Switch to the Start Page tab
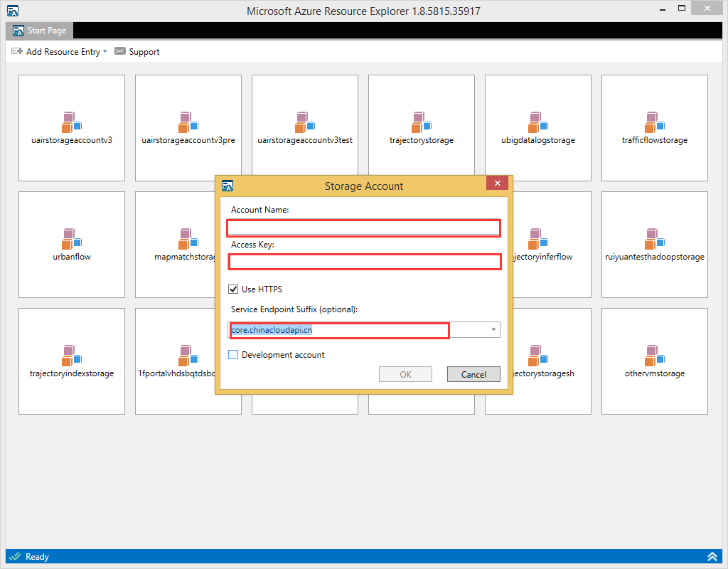Screen dimensions: 728x569 point(40,31)
